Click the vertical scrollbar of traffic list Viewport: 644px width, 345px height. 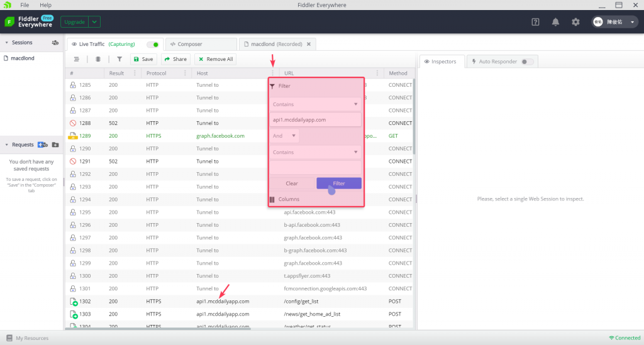[x=414, y=117]
